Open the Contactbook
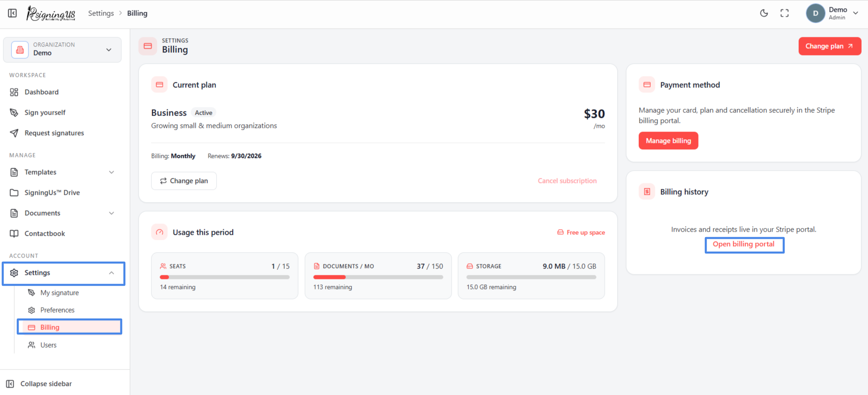Image resolution: width=868 pixels, height=395 pixels. 62,233
